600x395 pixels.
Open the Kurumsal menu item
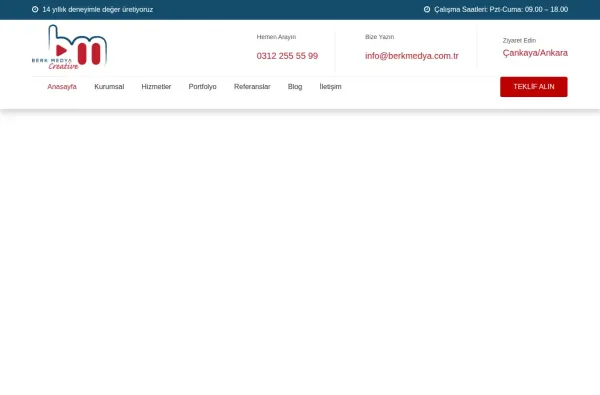(109, 87)
